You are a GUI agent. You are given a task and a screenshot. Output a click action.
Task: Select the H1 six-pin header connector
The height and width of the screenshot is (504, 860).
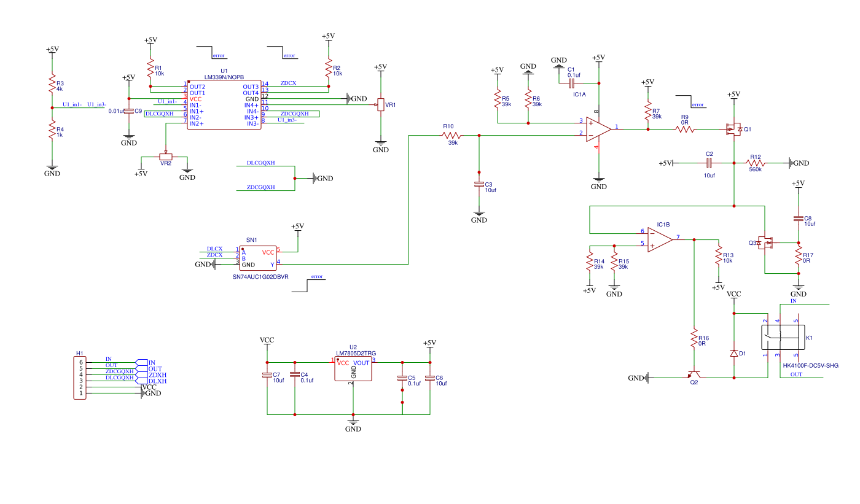pos(80,378)
